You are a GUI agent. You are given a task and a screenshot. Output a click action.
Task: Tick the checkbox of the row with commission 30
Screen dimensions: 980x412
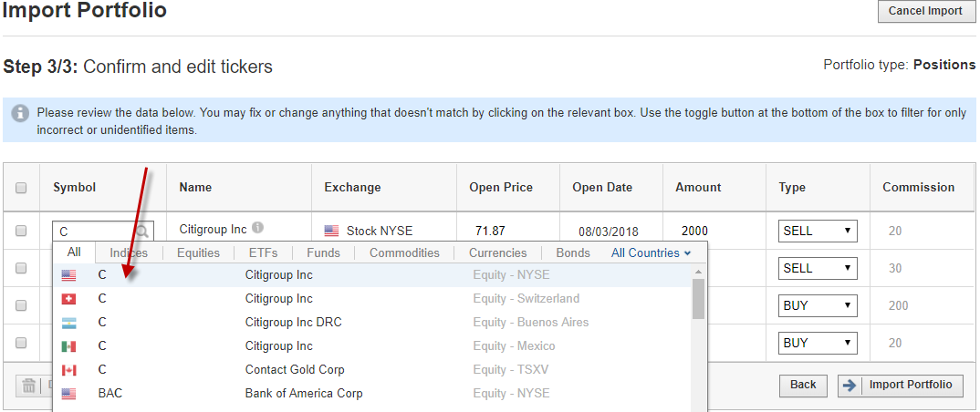(21, 268)
